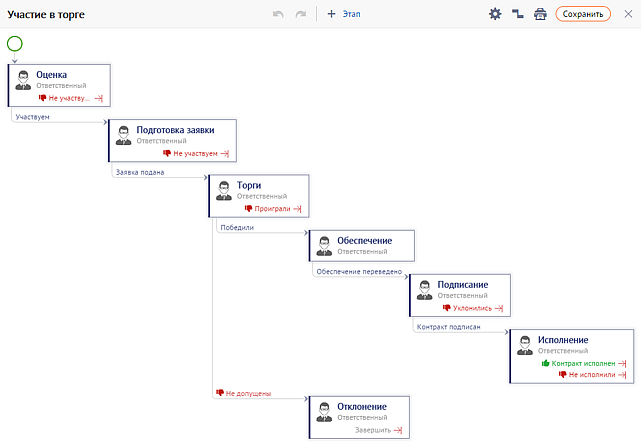This screenshot has width=641, height=445.
Task: Click the avatar icon in Исполнение stage
Action: coord(525,345)
